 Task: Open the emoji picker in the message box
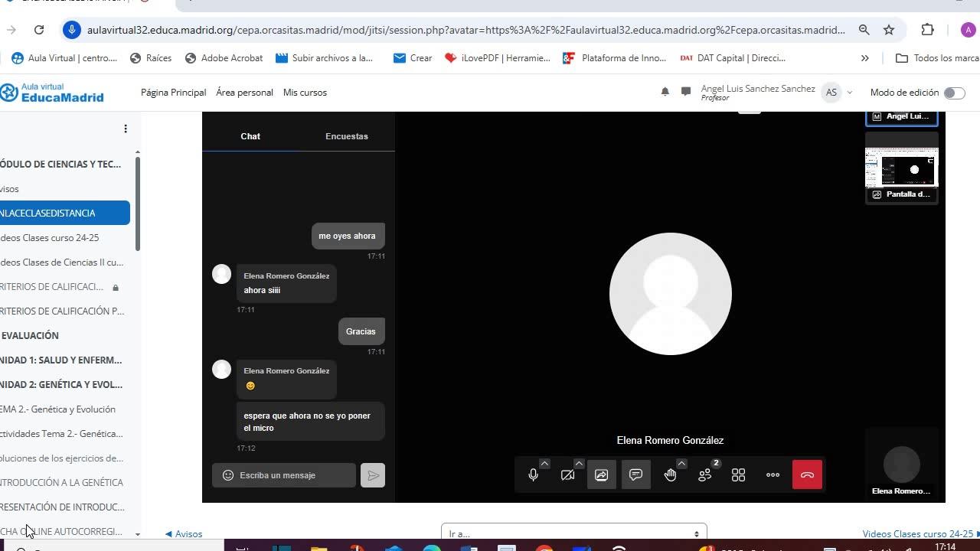pos(227,475)
